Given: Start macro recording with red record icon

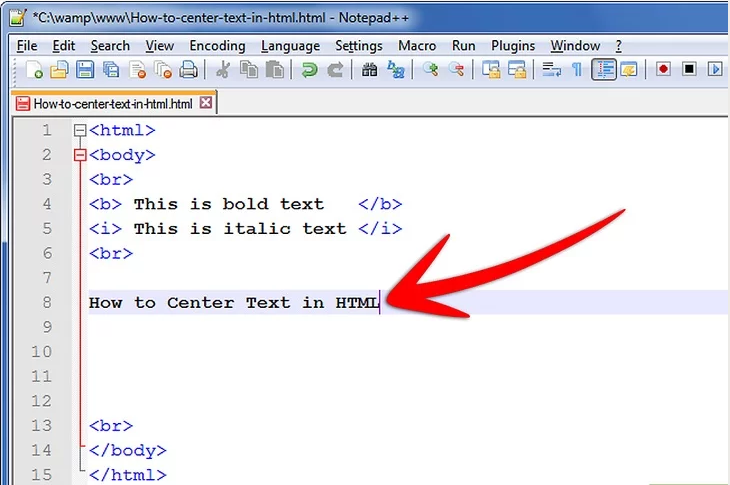Looking at the screenshot, I should pos(663,70).
